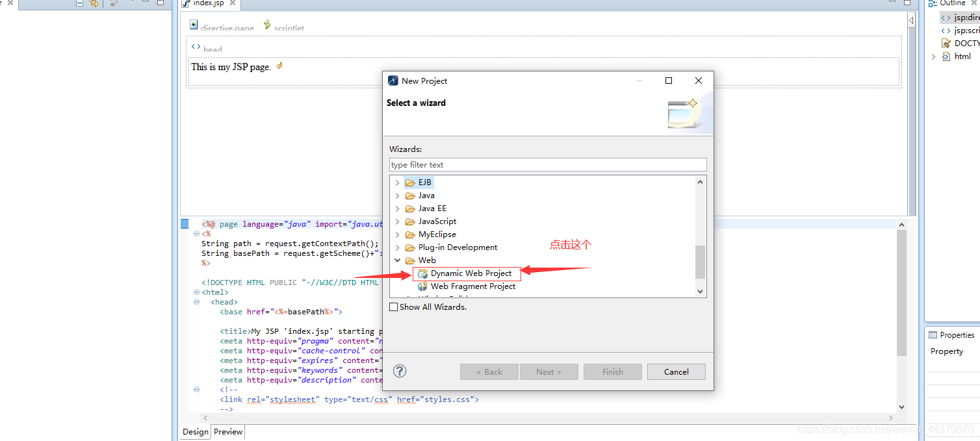
Task: Click the Properties view icon
Action: 933,335
